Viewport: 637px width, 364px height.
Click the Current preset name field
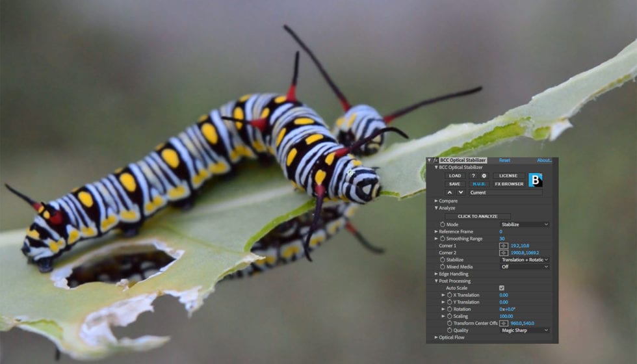[x=506, y=192]
